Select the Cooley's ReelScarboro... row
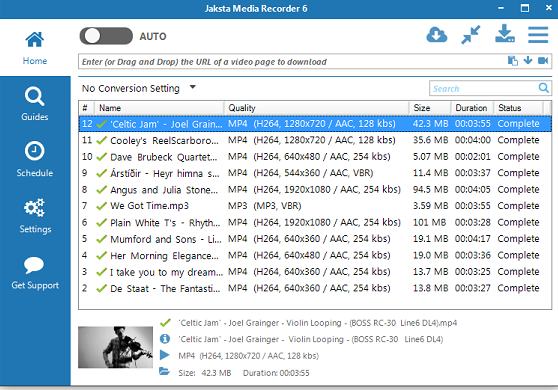The image size is (558, 390). pyautogui.click(x=315, y=140)
